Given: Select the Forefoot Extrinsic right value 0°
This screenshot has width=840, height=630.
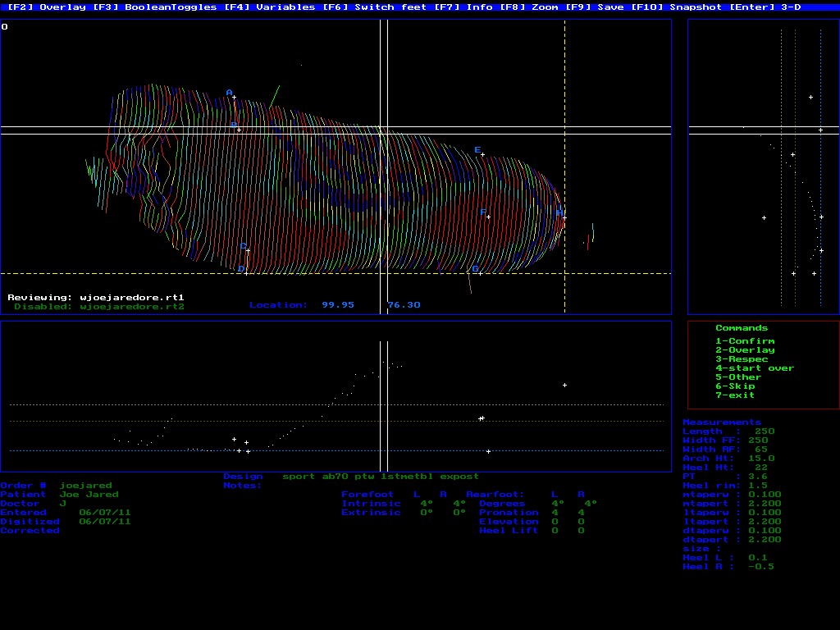Looking at the screenshot, I should 459,513.
